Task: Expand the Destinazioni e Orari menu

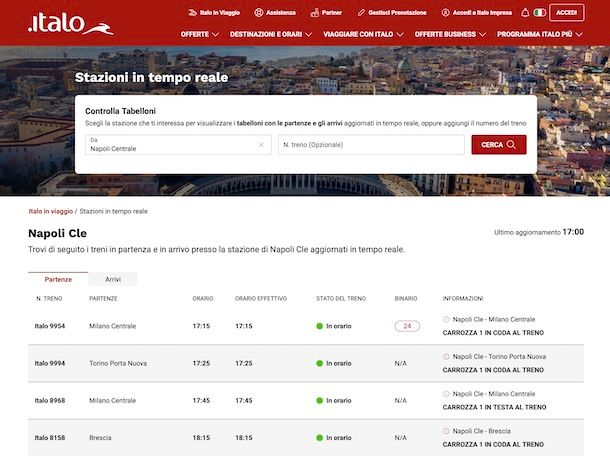Action: (271, 34)
